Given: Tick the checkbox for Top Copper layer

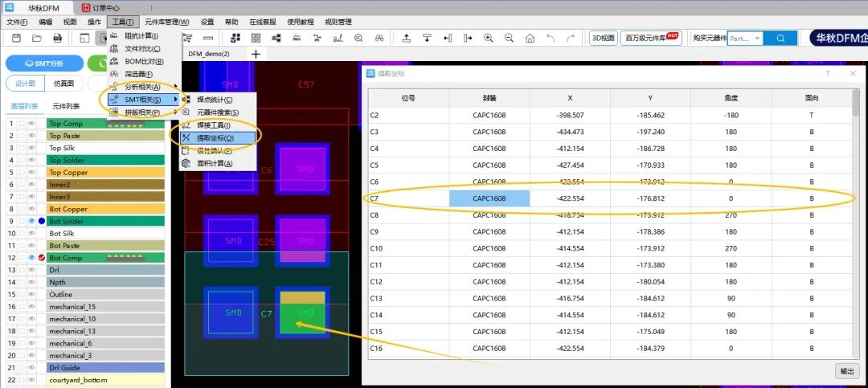Looking at the screenshot, I should point(23,172).
